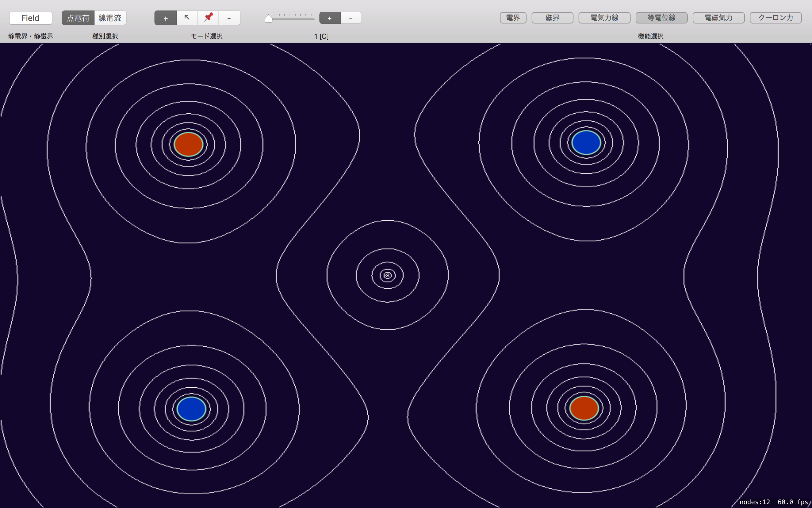Viewport: 812px width, 508px height.
Task: Choose the remove (−) mode icon
Action: pyautogui.click(x=229, y=18)
